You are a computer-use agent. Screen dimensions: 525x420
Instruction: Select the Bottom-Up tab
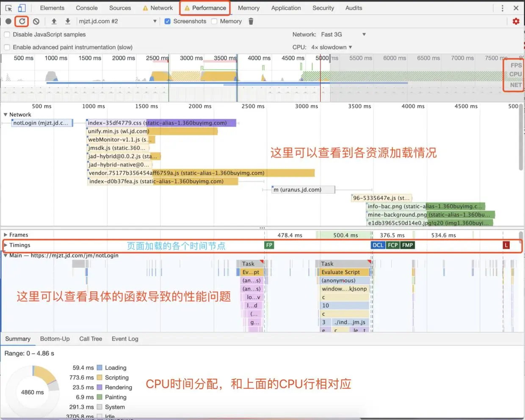(x=55, y=339)
